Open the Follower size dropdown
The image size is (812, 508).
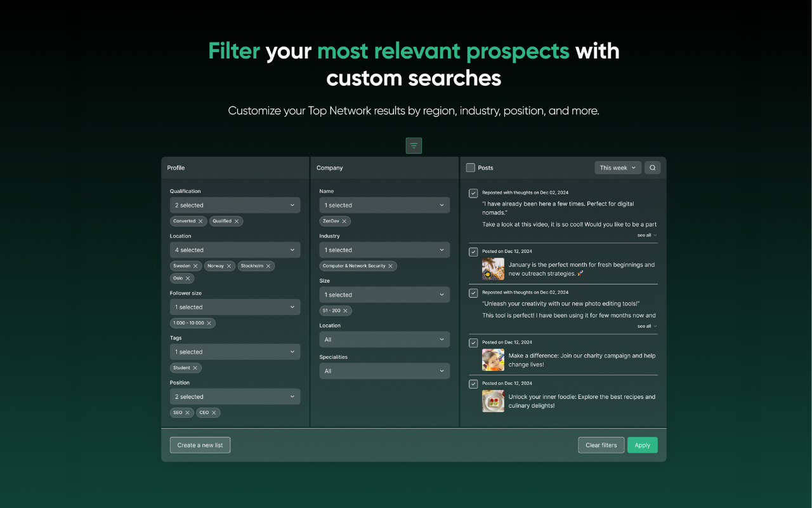pyautogui.click(x=235, y=307)
